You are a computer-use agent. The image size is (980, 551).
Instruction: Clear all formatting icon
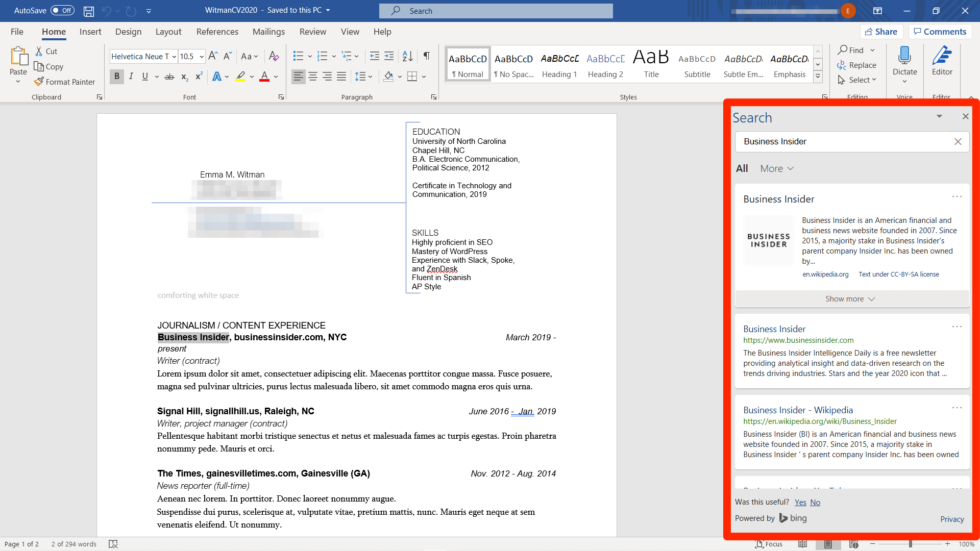point(274,56)
